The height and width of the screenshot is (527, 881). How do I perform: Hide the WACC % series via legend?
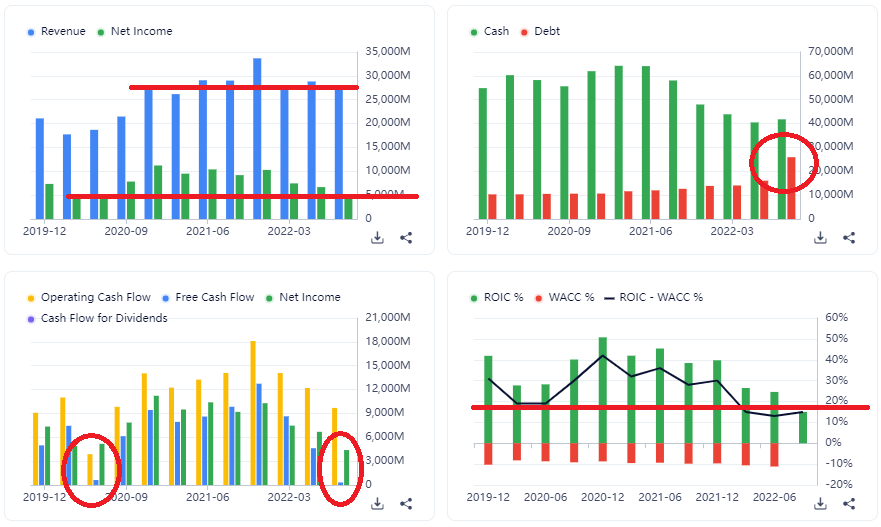[x=566, y=297]
